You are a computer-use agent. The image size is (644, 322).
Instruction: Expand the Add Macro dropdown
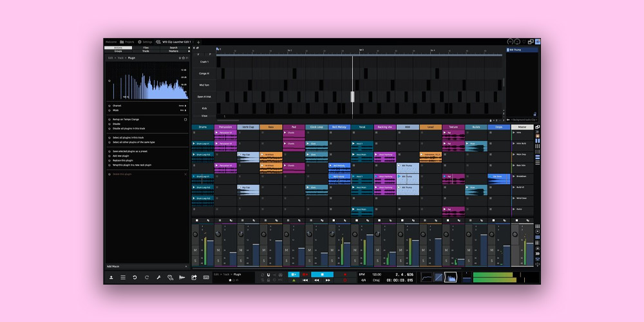point(186,266)
